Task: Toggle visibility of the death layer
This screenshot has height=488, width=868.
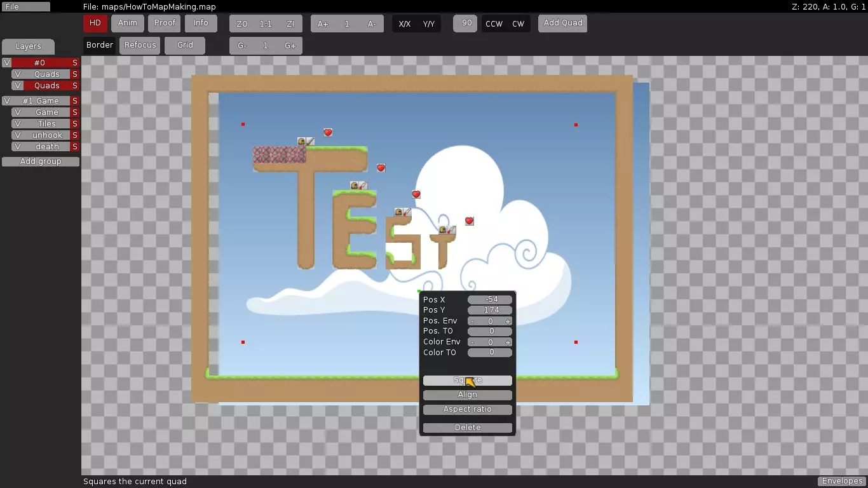Action: coord(18,147)
